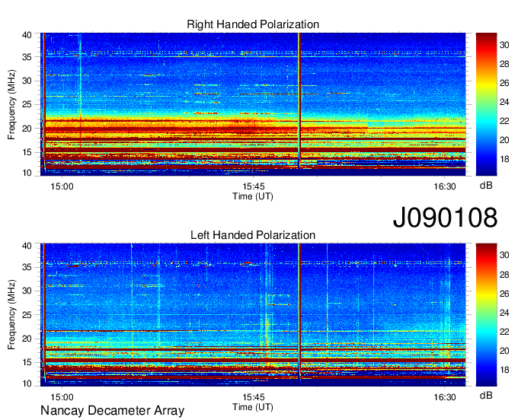Click the 22 dB mark on lower colorbar
The width and height of the screenshot is (518, 420).
[x=504, y=332]
